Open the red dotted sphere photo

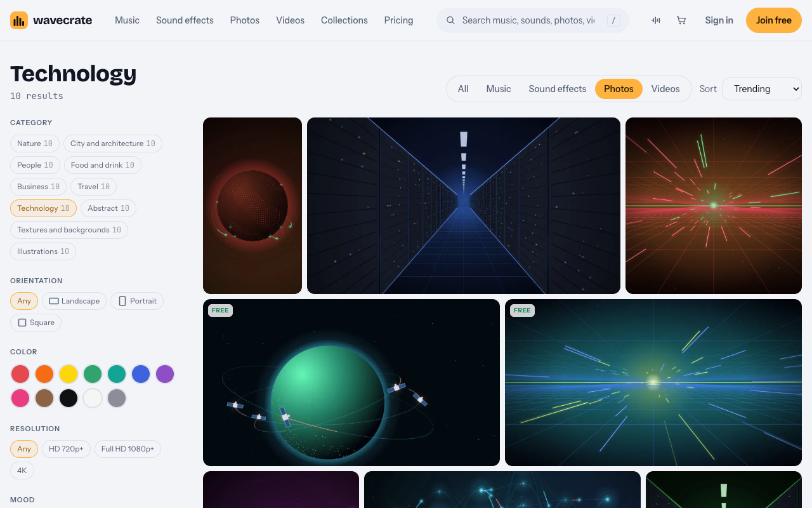(252, 206)
